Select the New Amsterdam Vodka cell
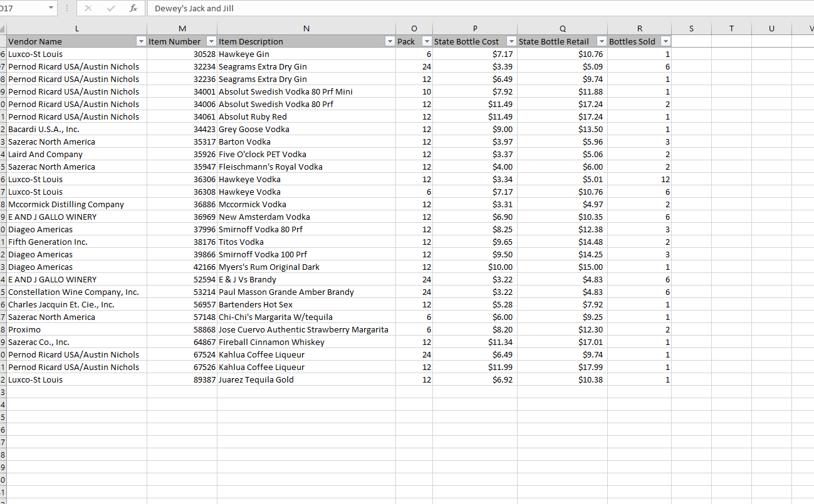Image resolution: width=814 pixels, height=504 pixels. tap(306, 217)
